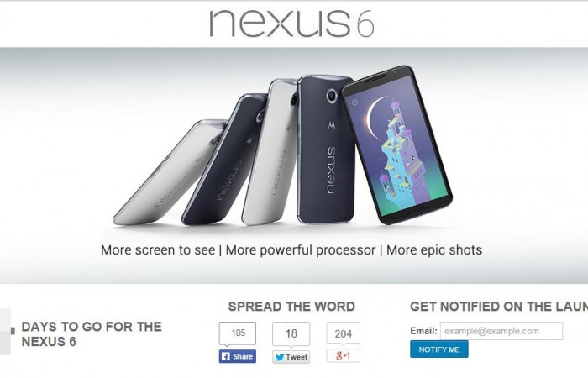The height and width of the screenshot is (378, 588).
Task: Click the nexus 6 logo header
Action: [x=291, y=24]
